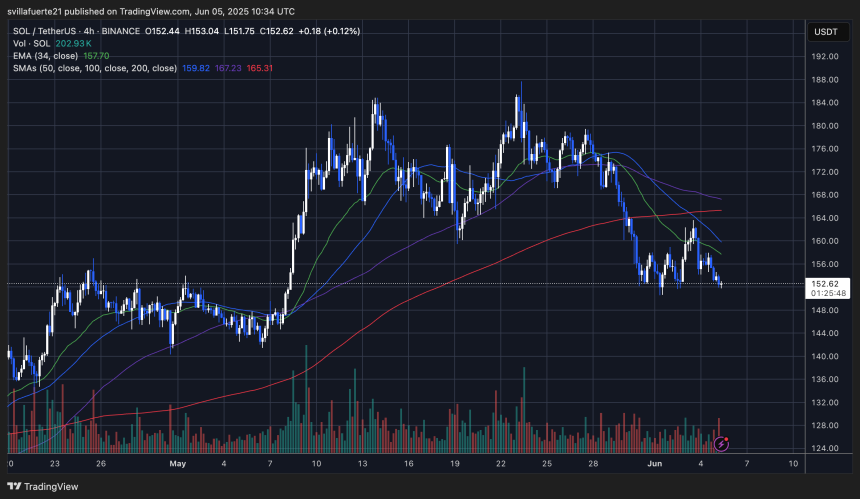The width and height of the screenshot is (860, 499).
Task: Click the 13 date on time axis
Action: tap(363, 463)
